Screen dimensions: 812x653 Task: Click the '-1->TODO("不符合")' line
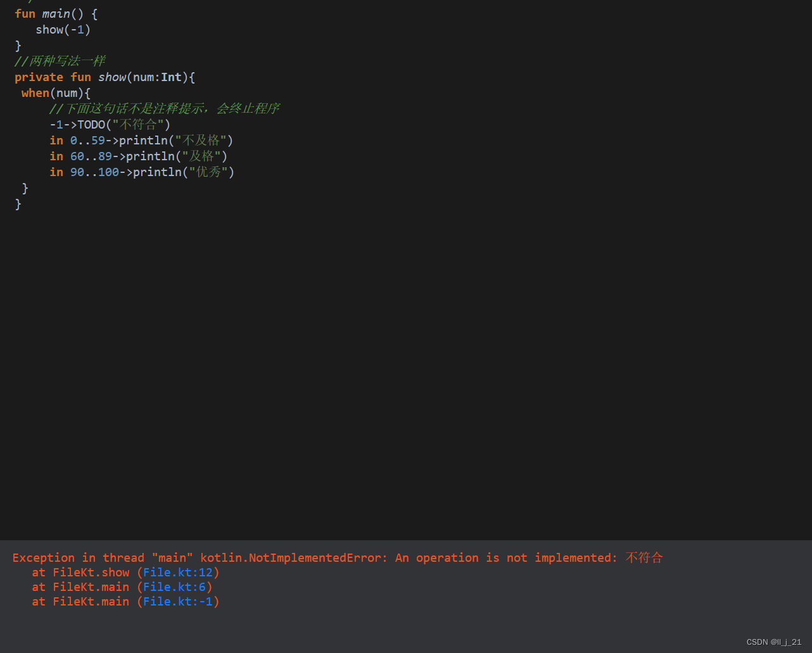point(110,124)
